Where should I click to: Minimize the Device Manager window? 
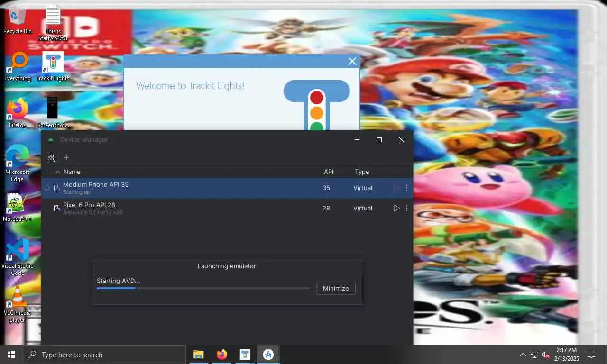[x=357, y=140]
